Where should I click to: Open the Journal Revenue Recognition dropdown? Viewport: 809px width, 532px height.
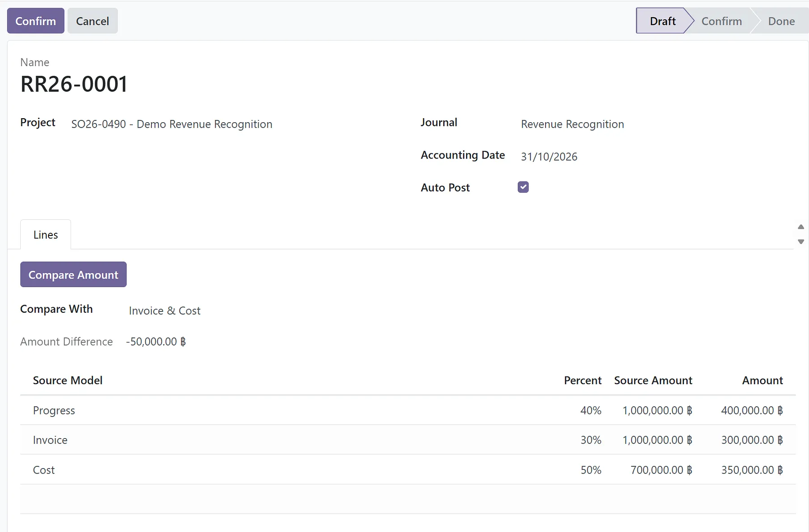(x=572, y=124)
